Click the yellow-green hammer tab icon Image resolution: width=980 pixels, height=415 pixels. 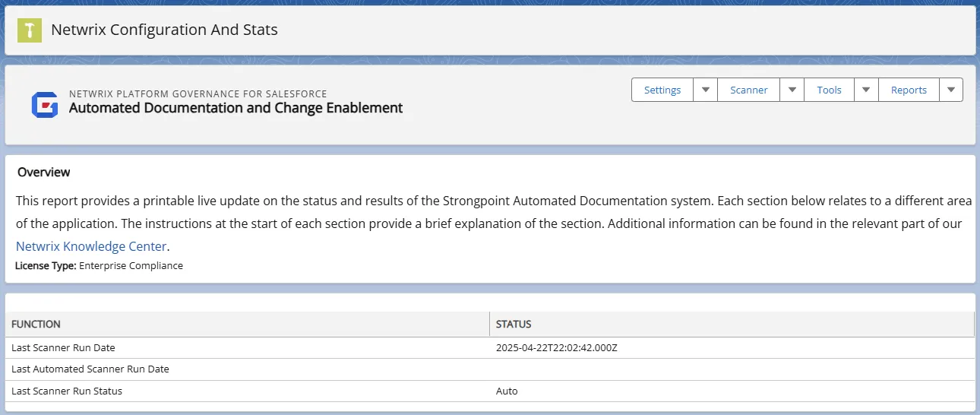[30, 30]
